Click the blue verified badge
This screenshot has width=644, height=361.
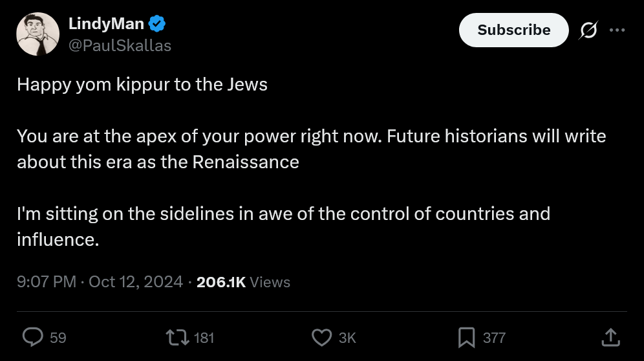coord(157,23)
